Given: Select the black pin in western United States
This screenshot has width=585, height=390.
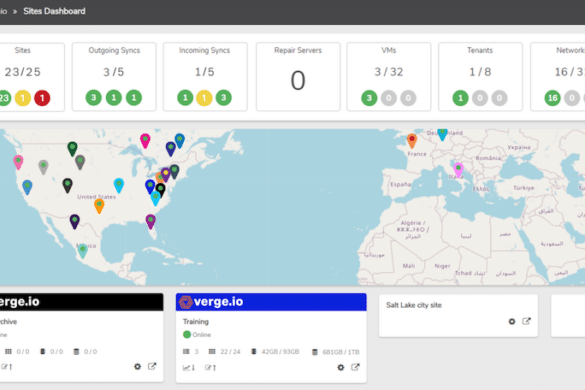Looking at the screenshot, I should tap(67, 185).
